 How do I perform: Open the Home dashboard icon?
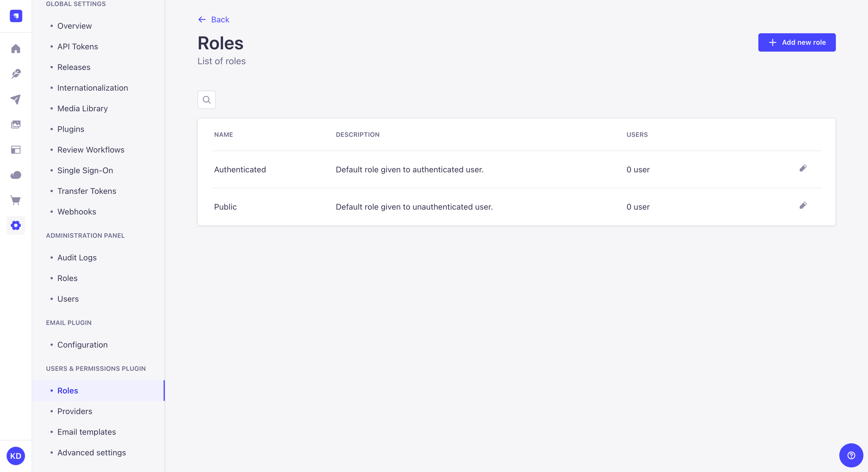pos(15,49)
